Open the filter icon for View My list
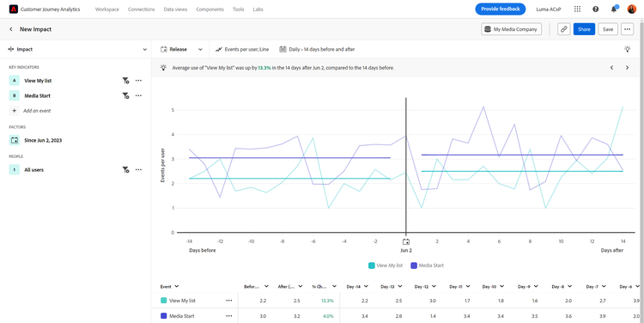Image resolution: width=644 pixels, height=323 pixels. (x=125, y=81)
